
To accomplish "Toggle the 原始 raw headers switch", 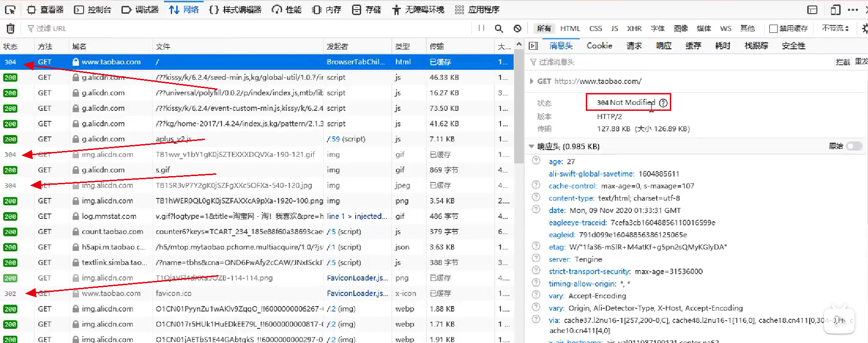I will (x=854, y=146).
